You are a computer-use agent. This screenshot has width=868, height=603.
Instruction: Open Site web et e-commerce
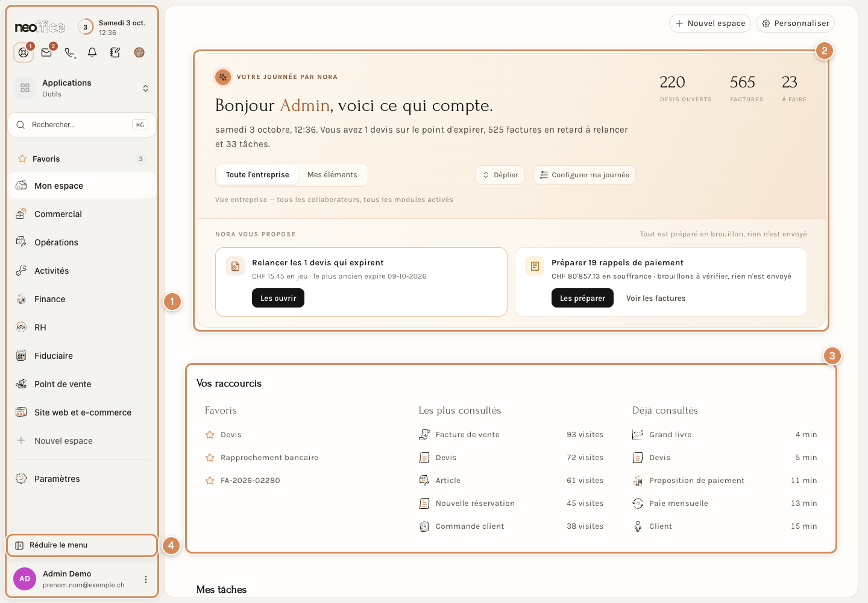click(82, 412)
